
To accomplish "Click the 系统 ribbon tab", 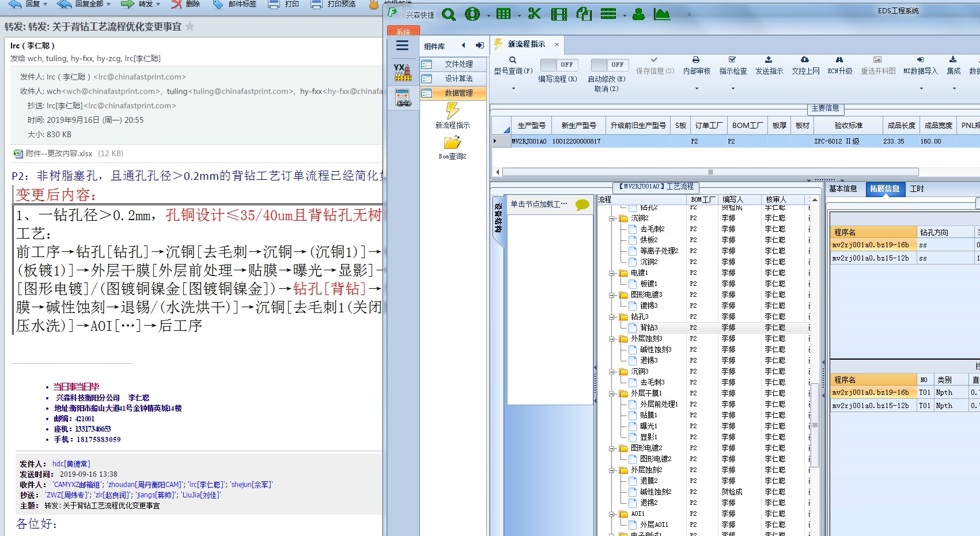I will [403, 32].
